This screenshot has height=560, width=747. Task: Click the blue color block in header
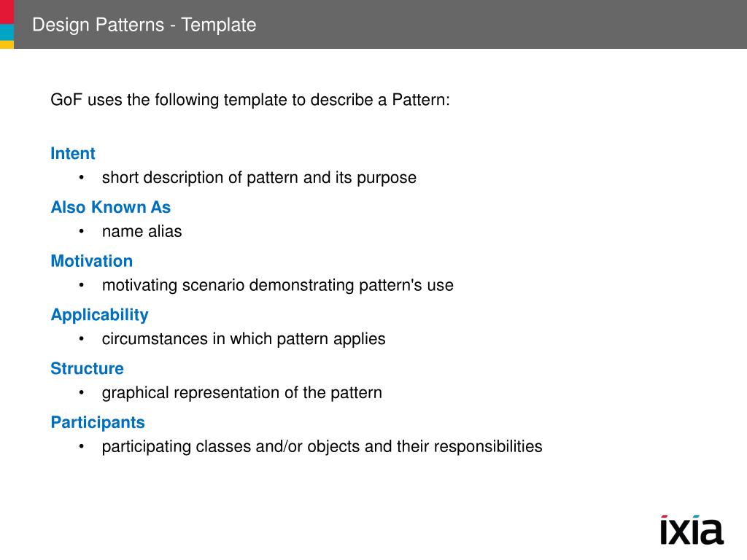pos(7,32)
